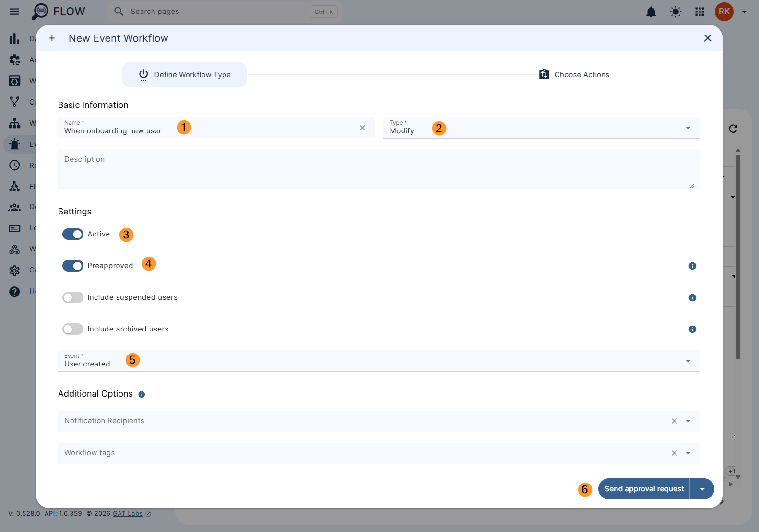The image size is (759, 532).
Task: Go to Define Workflow Type step
Action: [x=184, y=74]
